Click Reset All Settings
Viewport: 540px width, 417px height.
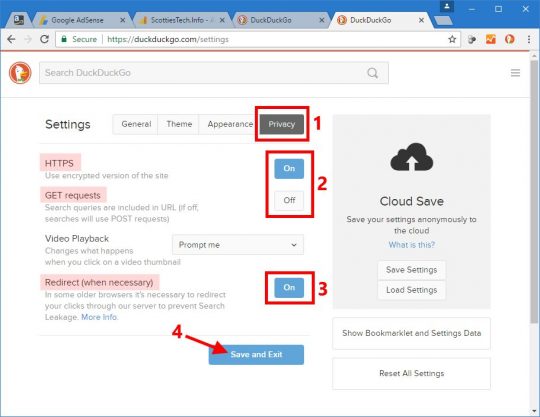(x=412, y=374)
